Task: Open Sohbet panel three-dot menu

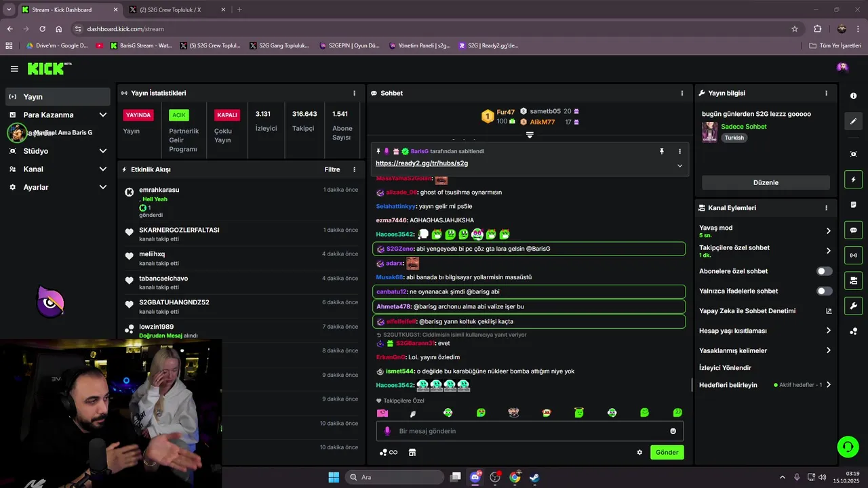Action: point(682,93)
